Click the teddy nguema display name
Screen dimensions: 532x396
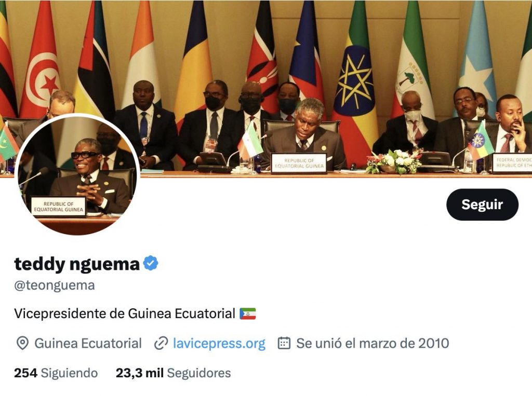(x=77, y=264)
